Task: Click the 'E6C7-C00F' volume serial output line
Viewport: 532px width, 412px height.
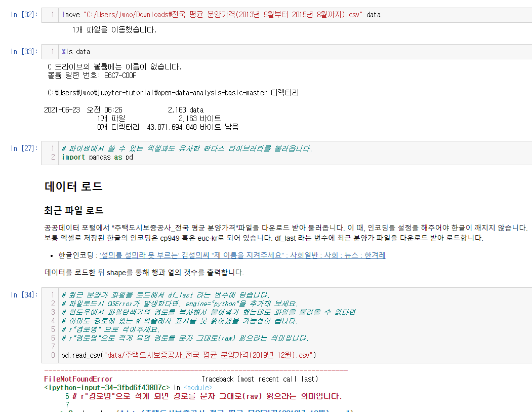Action: 92,76
